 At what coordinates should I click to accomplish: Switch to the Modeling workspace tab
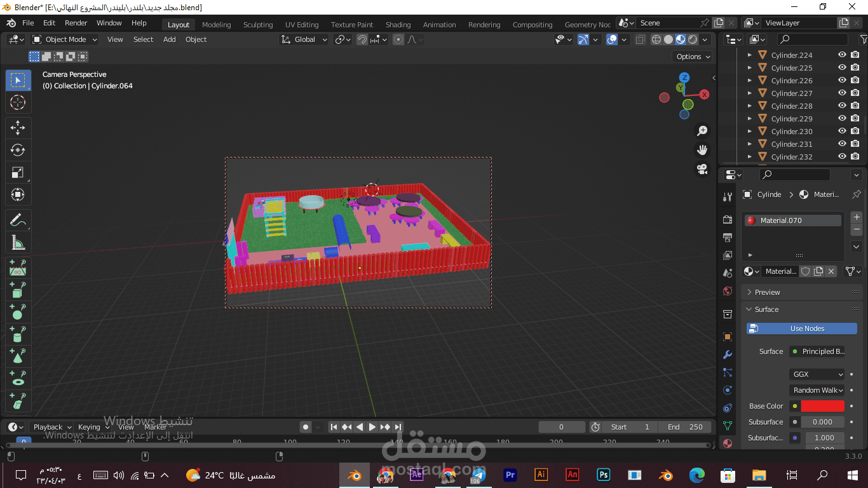(217, 25)
